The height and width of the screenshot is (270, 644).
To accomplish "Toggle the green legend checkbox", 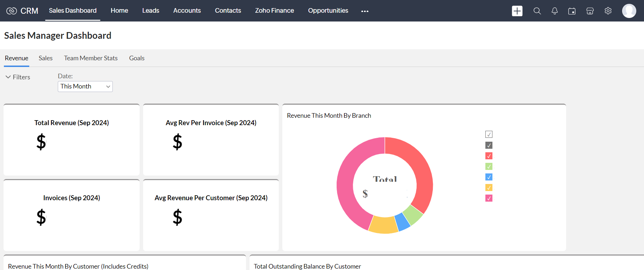I will 489,166.
